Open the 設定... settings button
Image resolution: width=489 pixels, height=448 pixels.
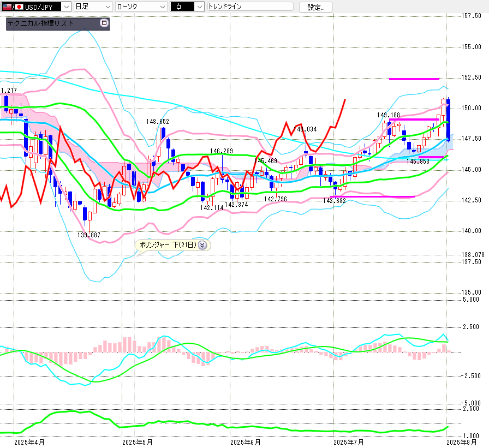point(315,7)
